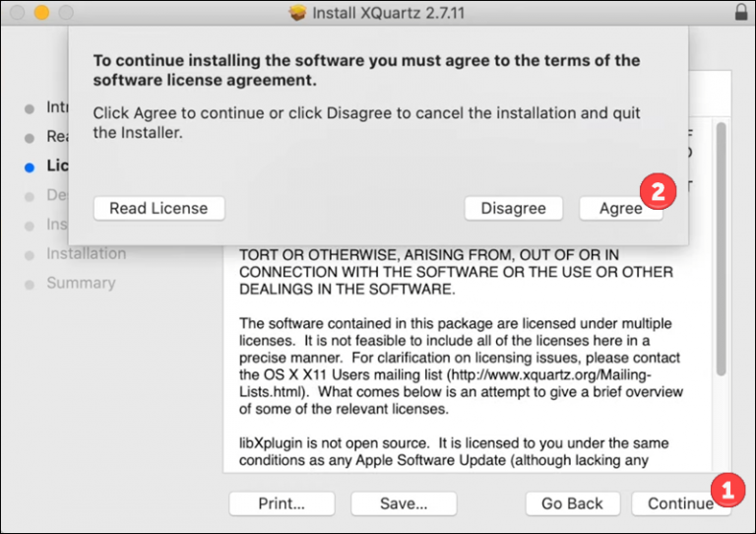Click the 'To continue installing the software' heading
Image resolution: width=756 pixels, height=534 pixels.
point(366,70)
